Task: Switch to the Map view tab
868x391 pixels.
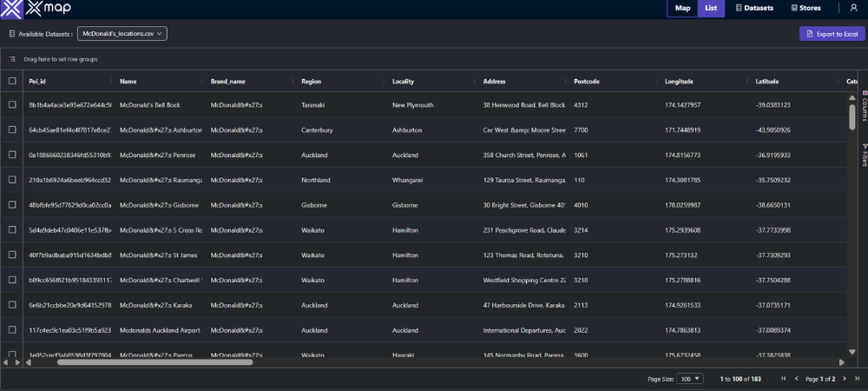Action: click(x=682, y=9)
